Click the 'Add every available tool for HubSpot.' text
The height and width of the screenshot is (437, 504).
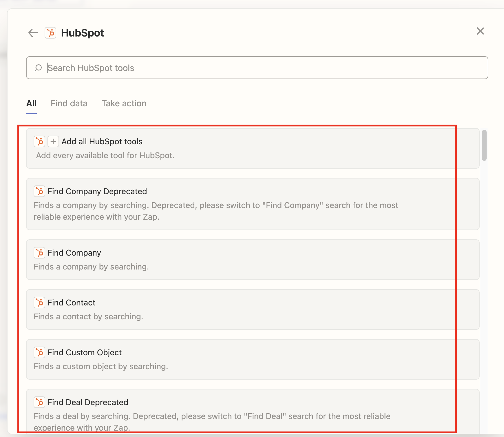105,156
